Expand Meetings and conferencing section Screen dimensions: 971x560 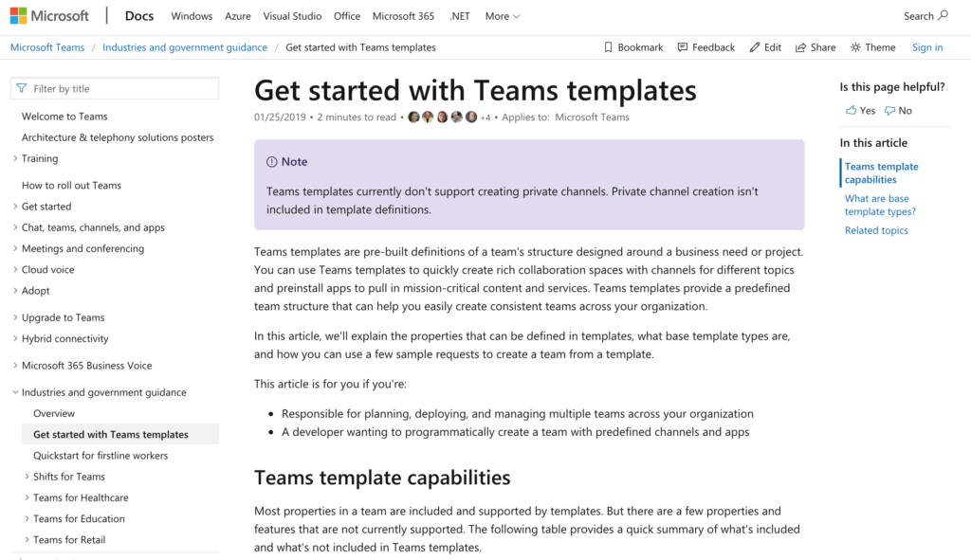(15, 248)
